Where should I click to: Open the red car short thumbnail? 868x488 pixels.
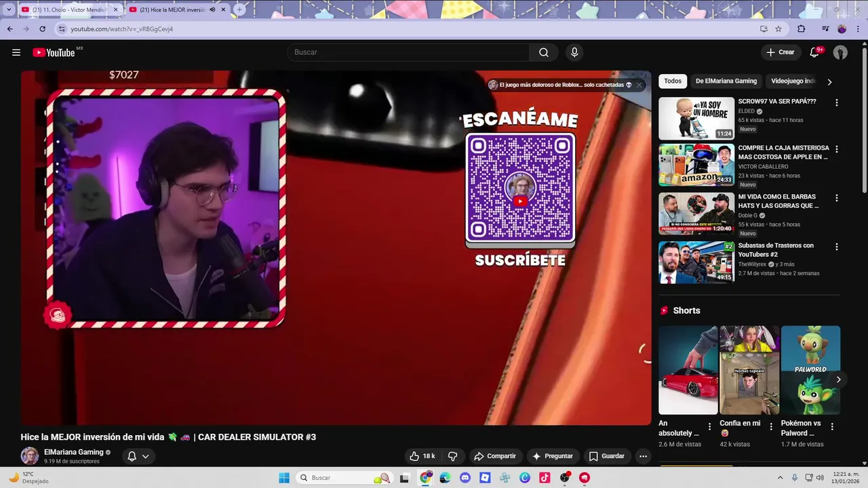click(x=688, y=370)
